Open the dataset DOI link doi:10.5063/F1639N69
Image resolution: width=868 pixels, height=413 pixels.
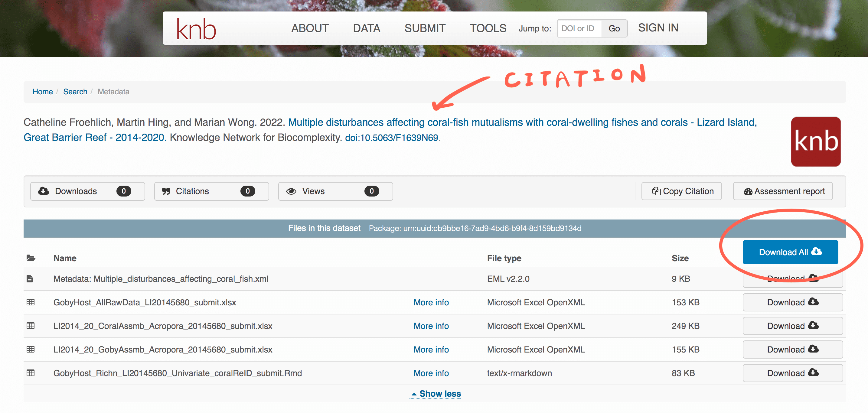coord(392,137)
